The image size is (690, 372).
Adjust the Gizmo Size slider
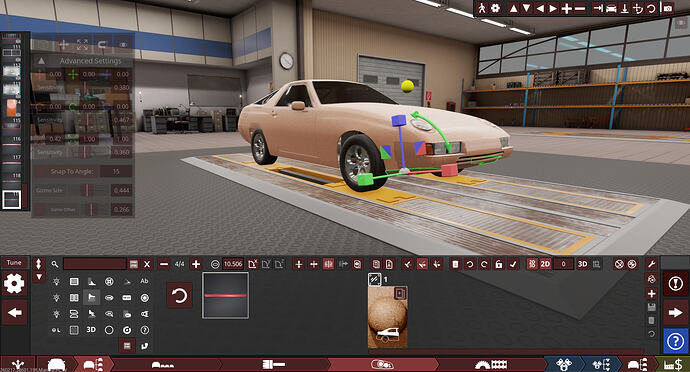point(87,190)
